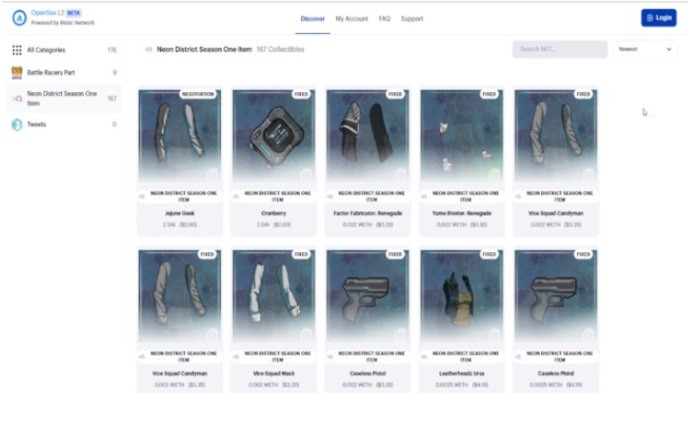The image size is (688, 434).
Task: Click the 0.002 WETH price under Vice Squad Mack
Action: (x=273, y=385)
